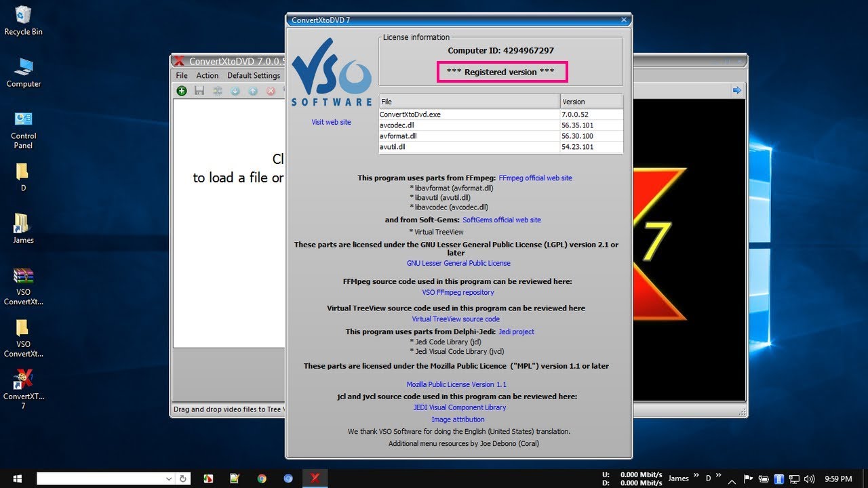This screenshot has width=868, height=488.
Task: Click the Registered version label
Action: (500, 72)
